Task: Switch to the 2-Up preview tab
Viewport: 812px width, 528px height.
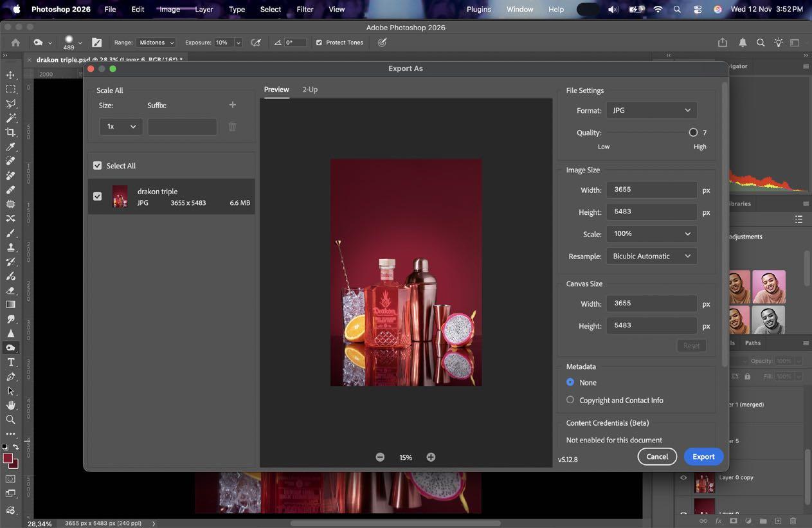Action: (x=310, y=89)
